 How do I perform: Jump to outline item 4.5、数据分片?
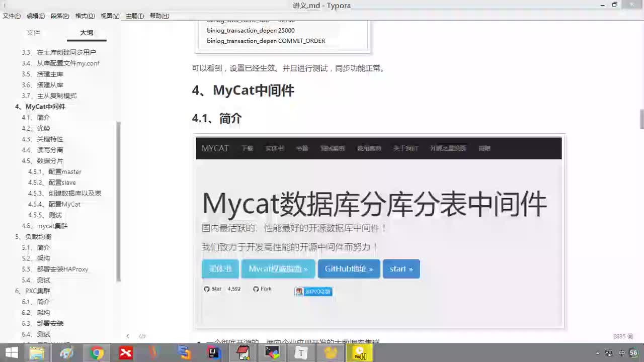(x=42, y=161)
